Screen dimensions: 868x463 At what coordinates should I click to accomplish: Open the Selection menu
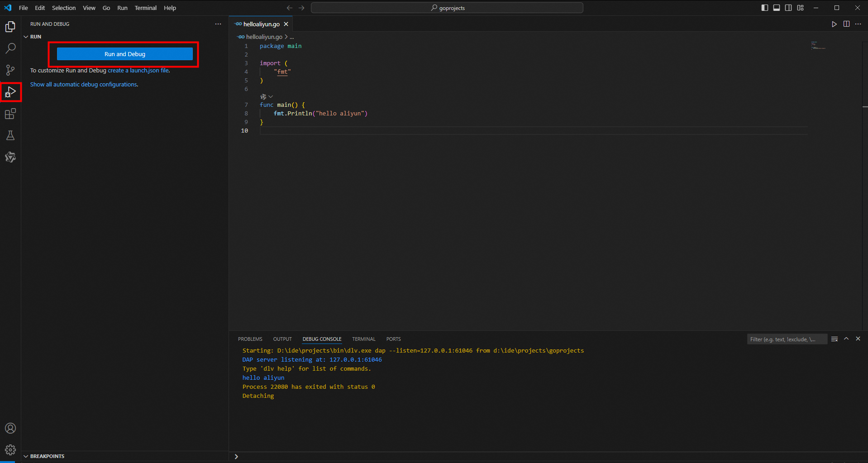click(x=64, y=8)
